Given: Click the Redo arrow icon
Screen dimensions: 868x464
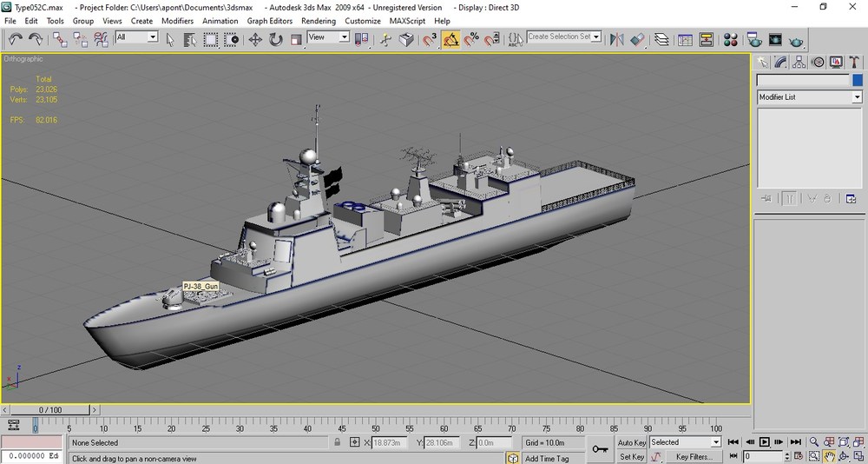Looking at the screenshot, I should click(36, 39).
